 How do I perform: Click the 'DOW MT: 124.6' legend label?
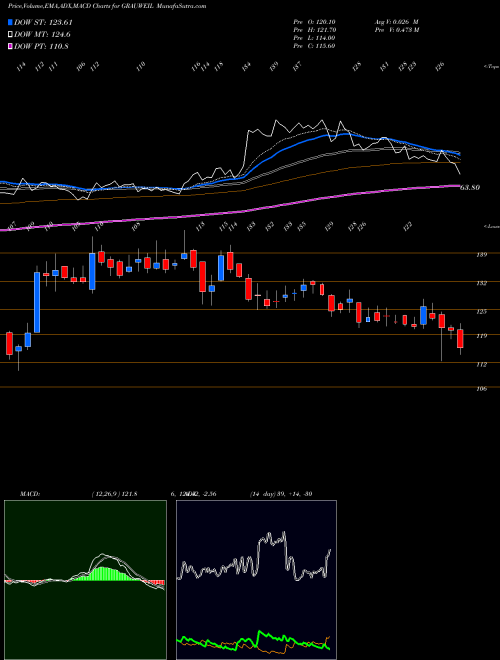click(x=42, y=35)
